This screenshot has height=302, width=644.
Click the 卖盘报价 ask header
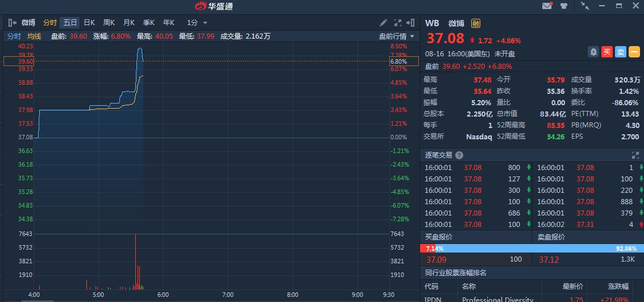pyautogui.click(x=551, y=237)
